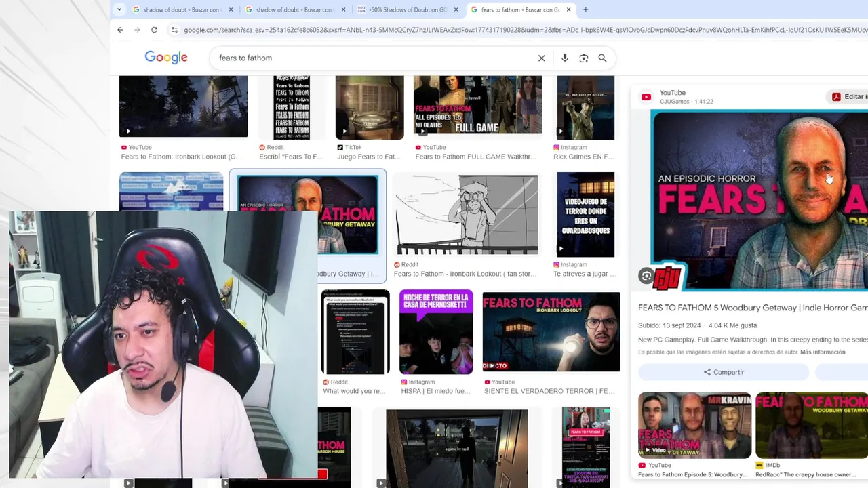Screen dimensions: 868x488
Task: Search inside image with preview Lens icon
Action: pyautogui.click(x=646, y=276)
